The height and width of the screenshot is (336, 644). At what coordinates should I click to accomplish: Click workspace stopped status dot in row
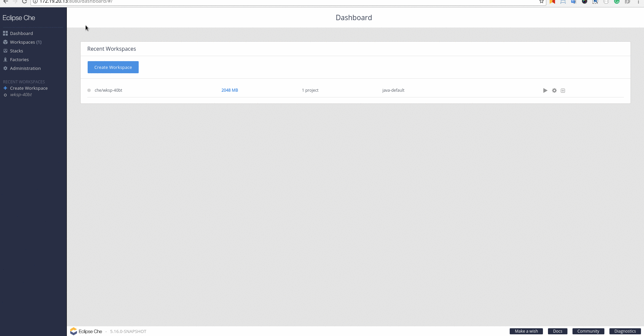point(89,90)
